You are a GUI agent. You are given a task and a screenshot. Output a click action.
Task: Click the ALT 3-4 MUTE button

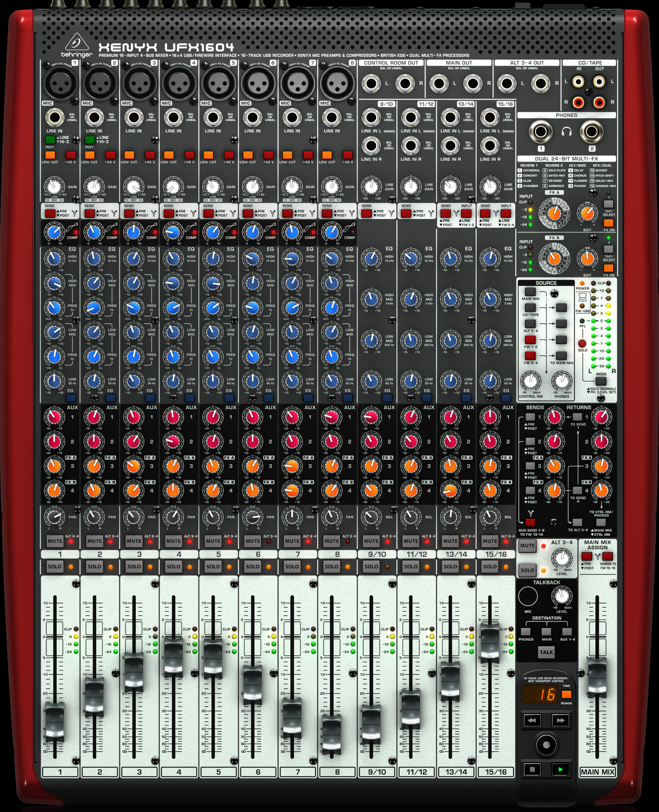[x=527, y=546]
